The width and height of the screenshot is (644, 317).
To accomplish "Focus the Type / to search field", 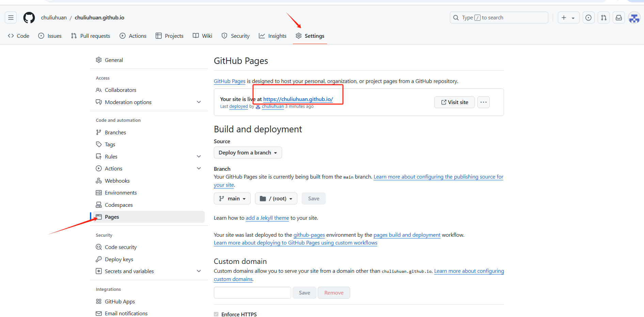I will coord(499,18).
